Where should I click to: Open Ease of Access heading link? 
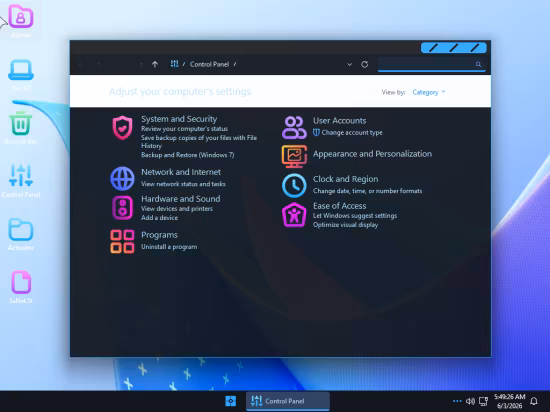coord(340,206)
